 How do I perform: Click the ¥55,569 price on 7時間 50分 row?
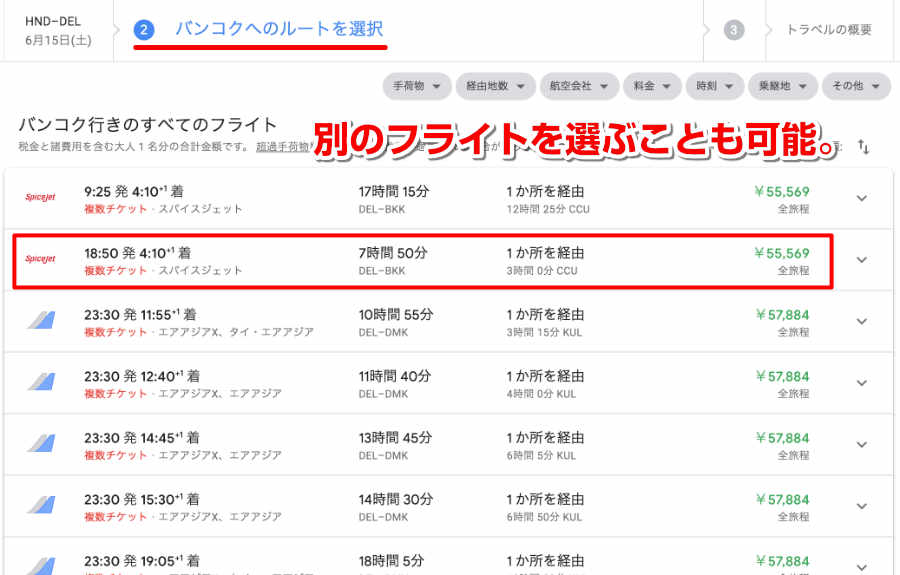(782, 253)
